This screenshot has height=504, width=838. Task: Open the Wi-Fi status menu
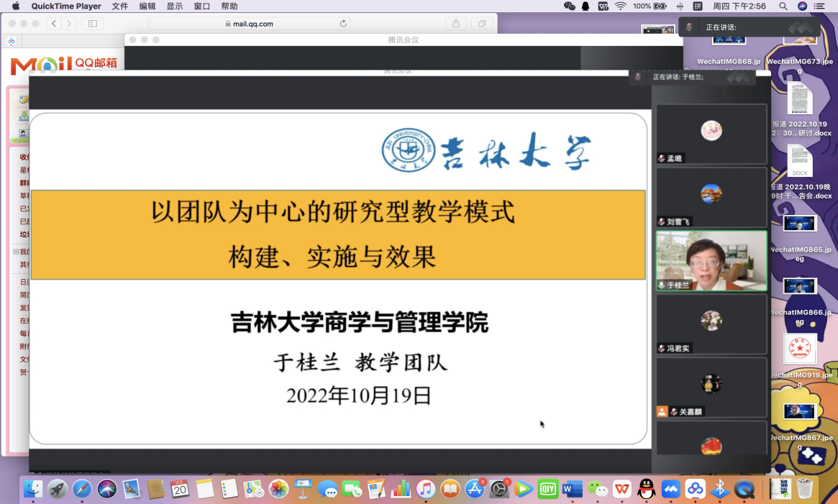(x=621, y=6)
